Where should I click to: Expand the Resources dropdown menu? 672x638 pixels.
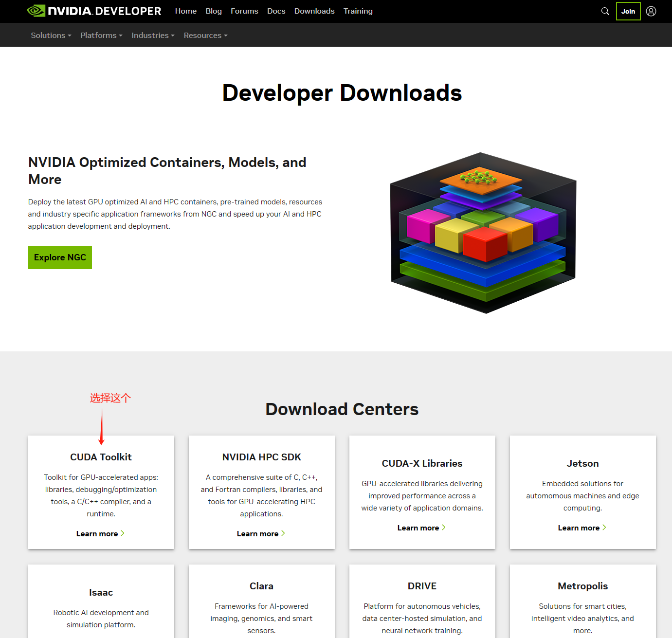point(205,35)
